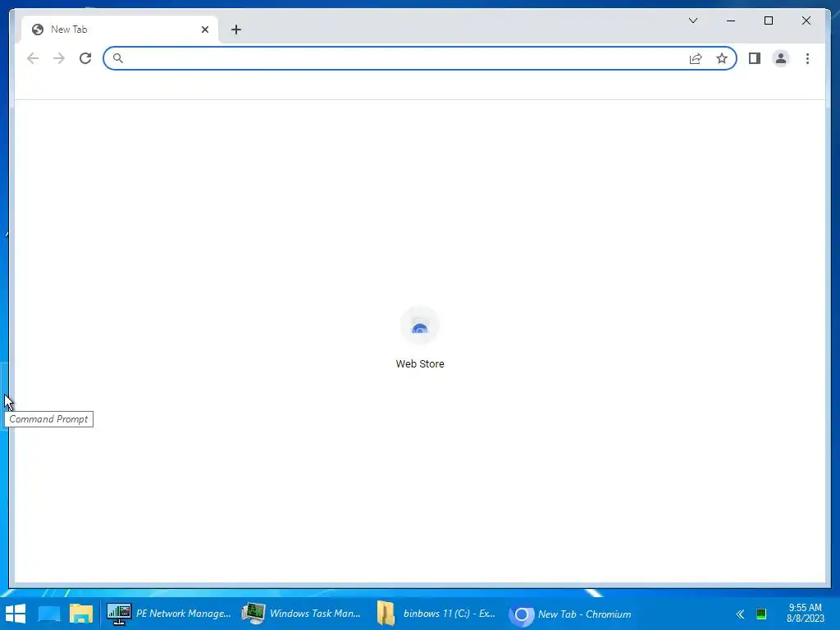Viewport: 840px width, 630px height.
Task: Click the blue desktop icon in taskbar
Action: [x=49, y=614]
